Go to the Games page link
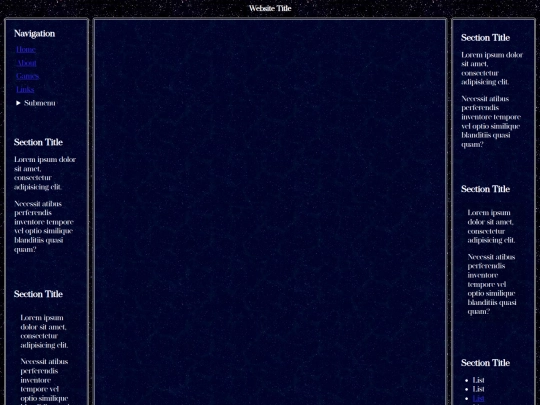The height and width of the screenshot is (405, 540). (x=28, y=76)
